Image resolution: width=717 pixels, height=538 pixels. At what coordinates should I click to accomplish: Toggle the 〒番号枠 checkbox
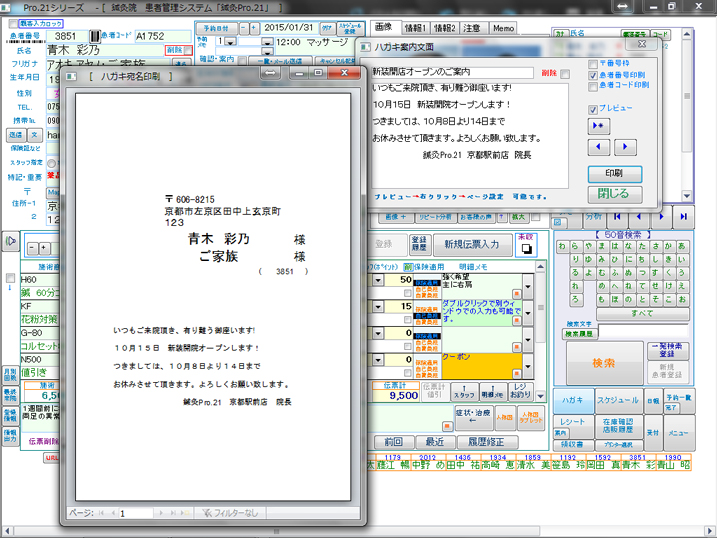[x=593, y=64]
